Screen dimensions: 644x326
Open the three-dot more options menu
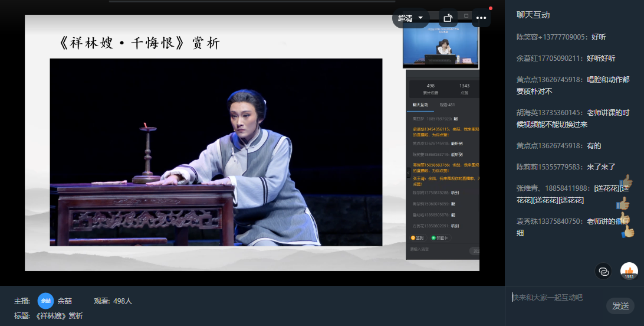tap(481, 18)
